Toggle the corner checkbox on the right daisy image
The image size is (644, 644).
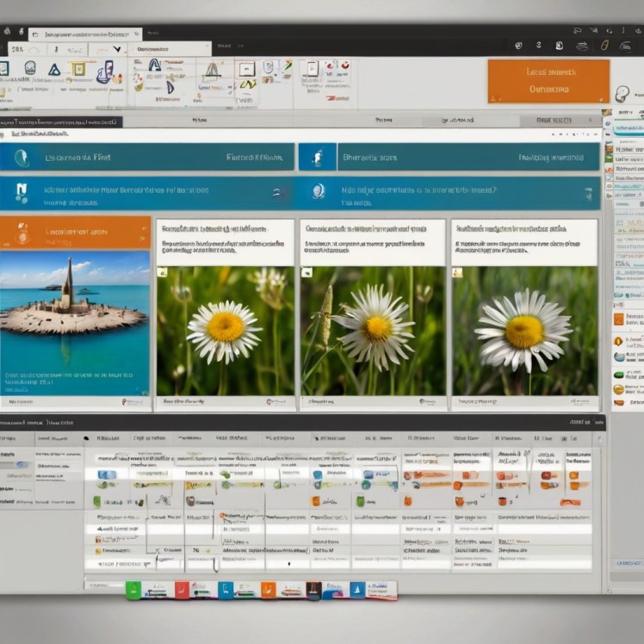pyautogui.click(x=457, y=273)
